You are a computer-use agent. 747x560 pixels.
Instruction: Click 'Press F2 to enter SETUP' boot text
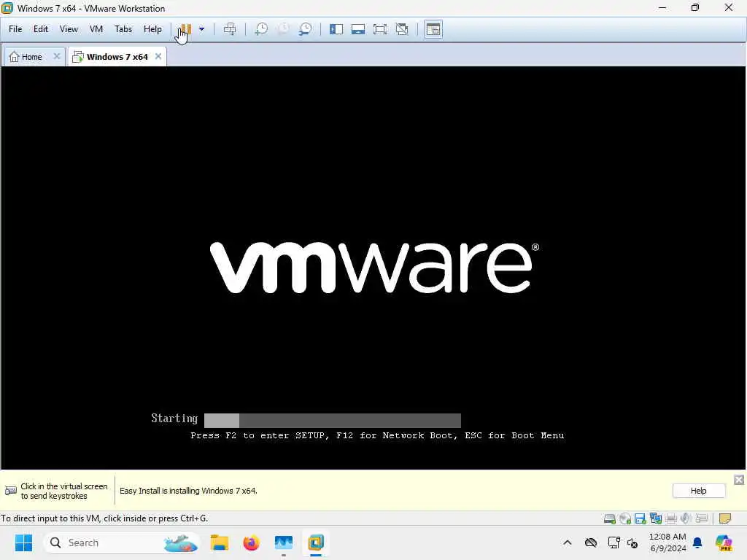click(259, 435)
